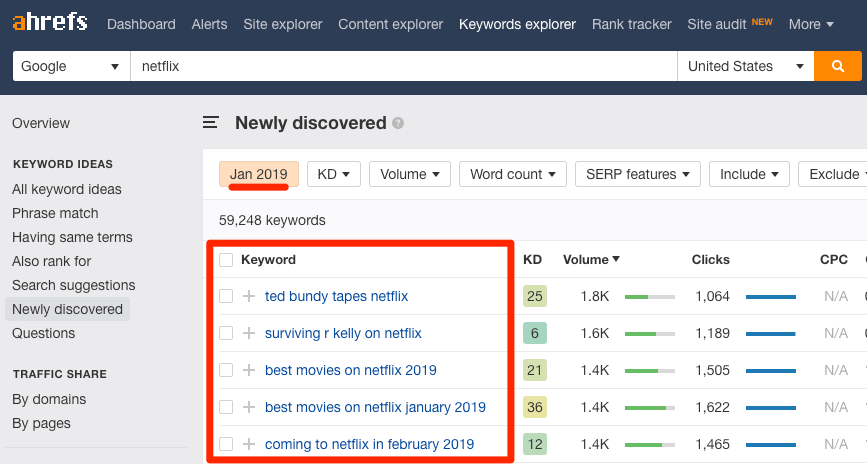Open the hamburger menu beside Newly discovered
The height and width of the screenshot is (464, 867).
tap(210, 122)
